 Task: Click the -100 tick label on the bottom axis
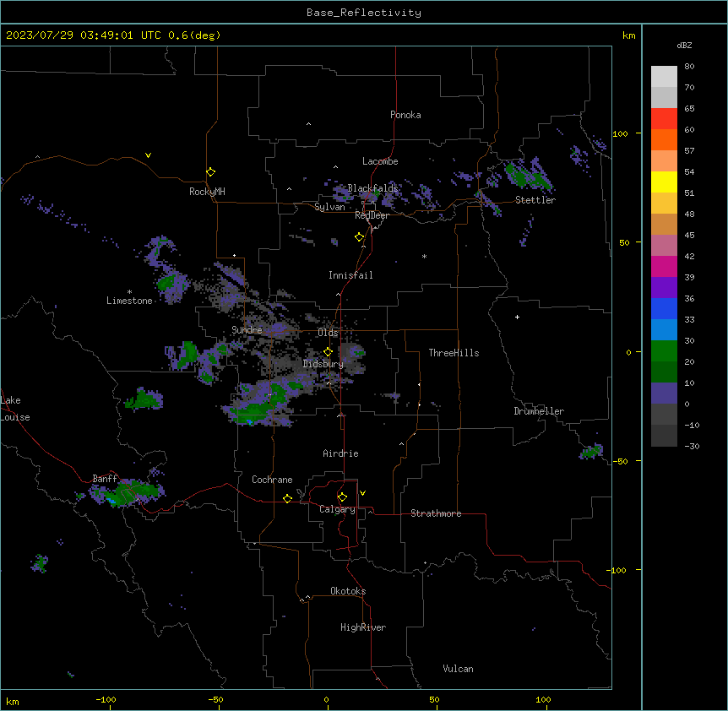106,699
